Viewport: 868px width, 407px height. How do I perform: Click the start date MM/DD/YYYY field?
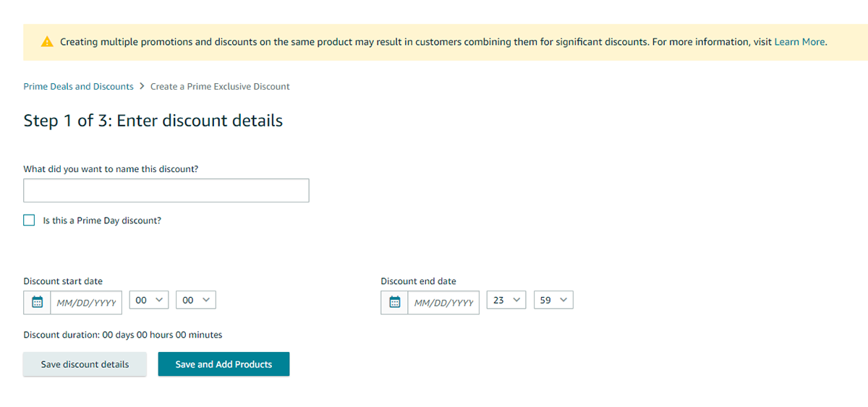[86, 303]
